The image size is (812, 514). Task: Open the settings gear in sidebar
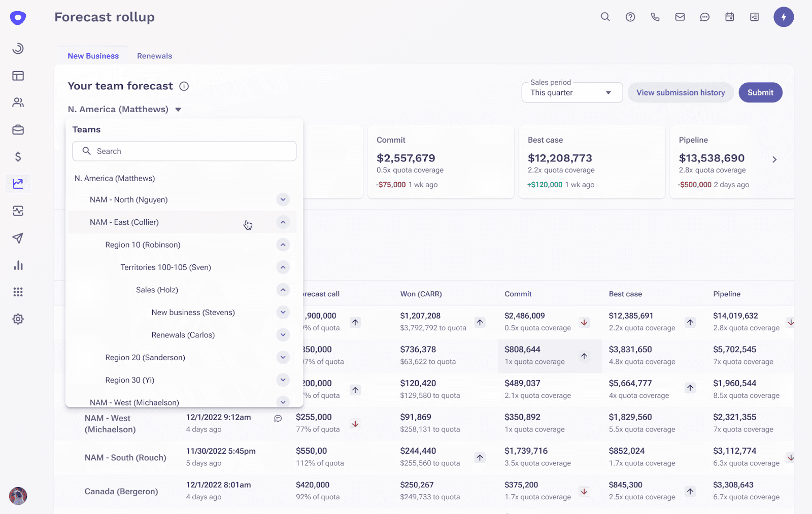[18, 319]
